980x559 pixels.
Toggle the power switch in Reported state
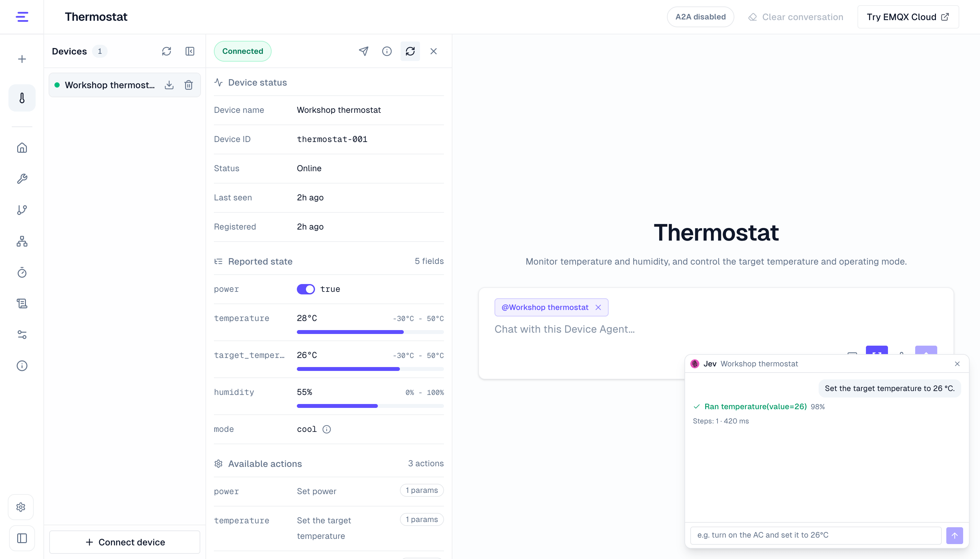306,289
